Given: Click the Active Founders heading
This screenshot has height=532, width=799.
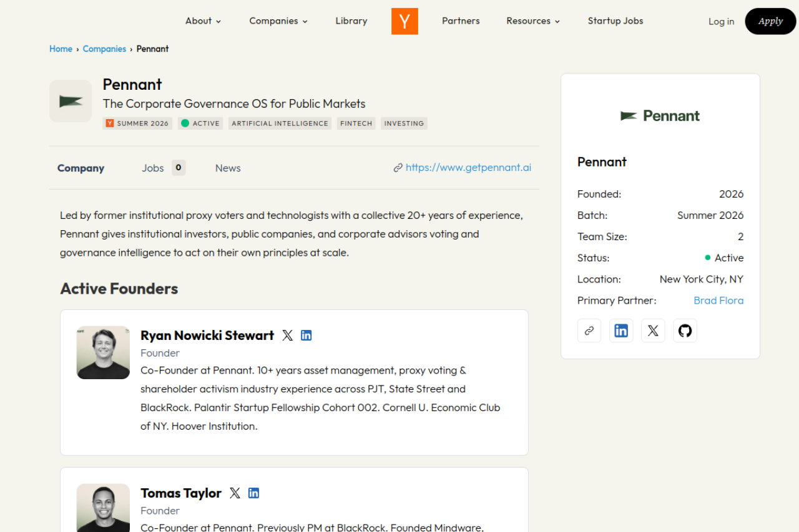Looking at the screenshot, I should click(119, 289).
